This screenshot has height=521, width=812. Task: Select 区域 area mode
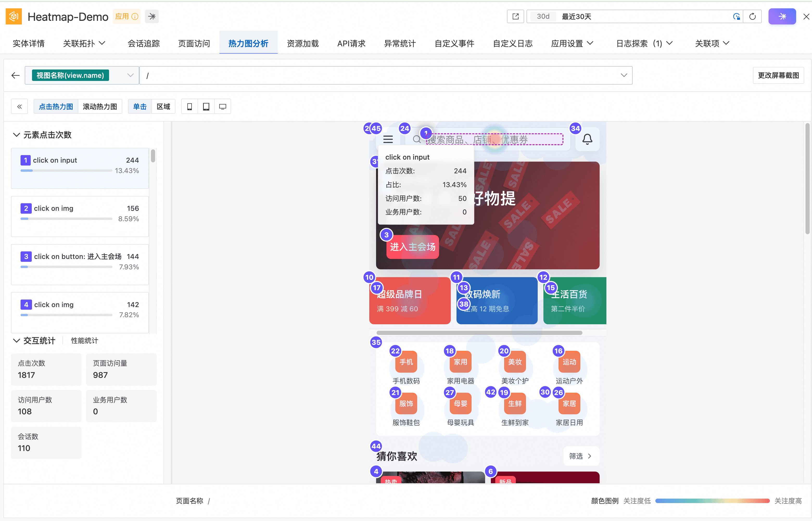point(163,107)
